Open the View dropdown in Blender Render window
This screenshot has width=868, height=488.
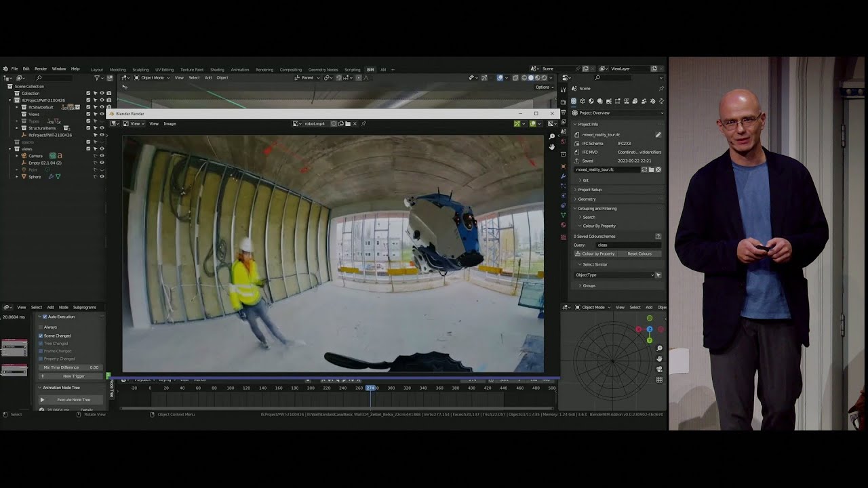135,124
